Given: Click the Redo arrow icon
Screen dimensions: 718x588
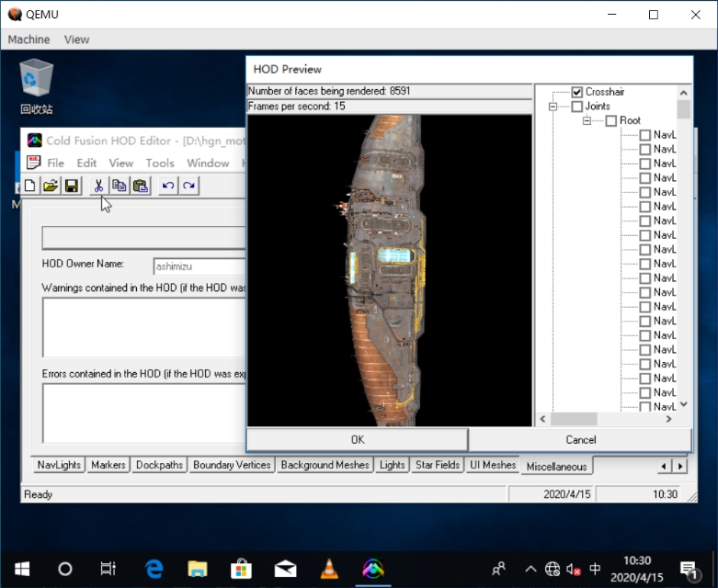Looking at the screenshot, I should pos(188,186).
